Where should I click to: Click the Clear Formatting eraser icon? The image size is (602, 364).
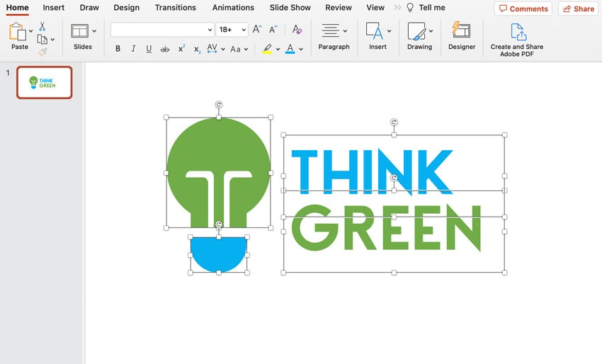[x=297, y=30]
